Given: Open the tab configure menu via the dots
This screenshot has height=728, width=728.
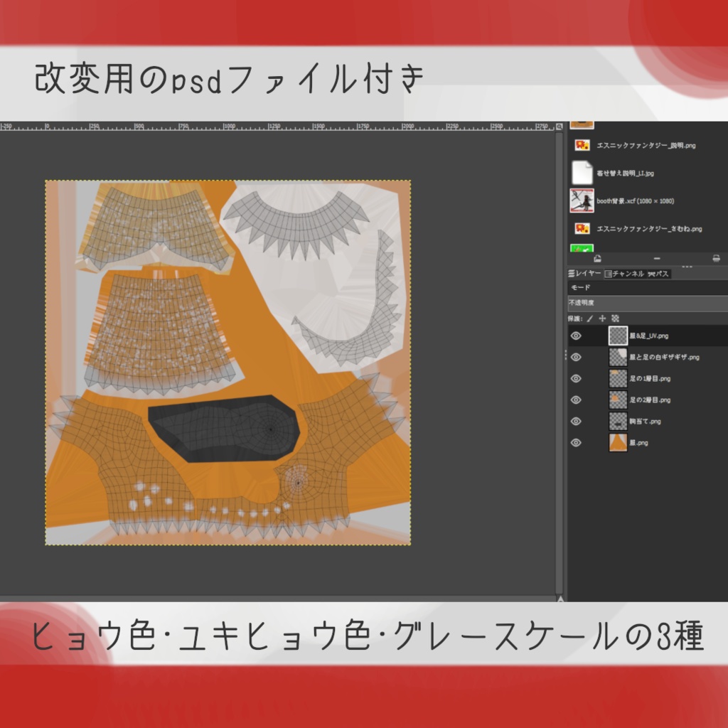Looking at the screenshot, I should (x=687, y=267).
